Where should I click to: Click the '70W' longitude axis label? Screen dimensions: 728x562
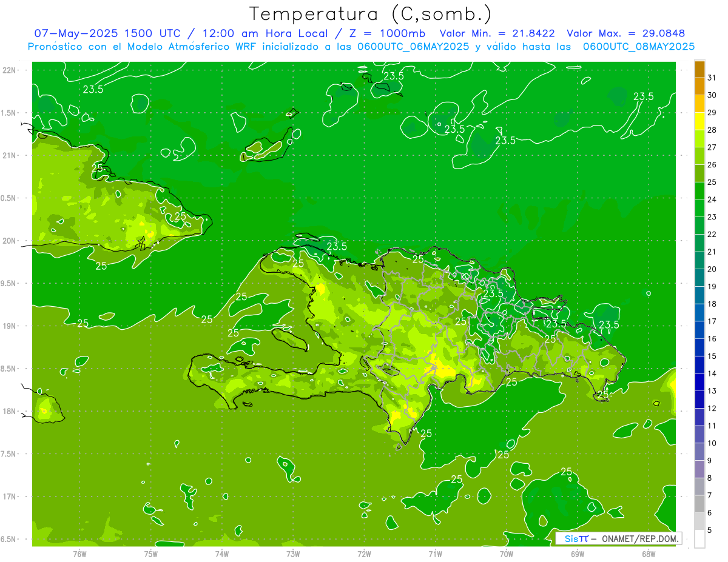pyautogui.click(x=506, y=554)
